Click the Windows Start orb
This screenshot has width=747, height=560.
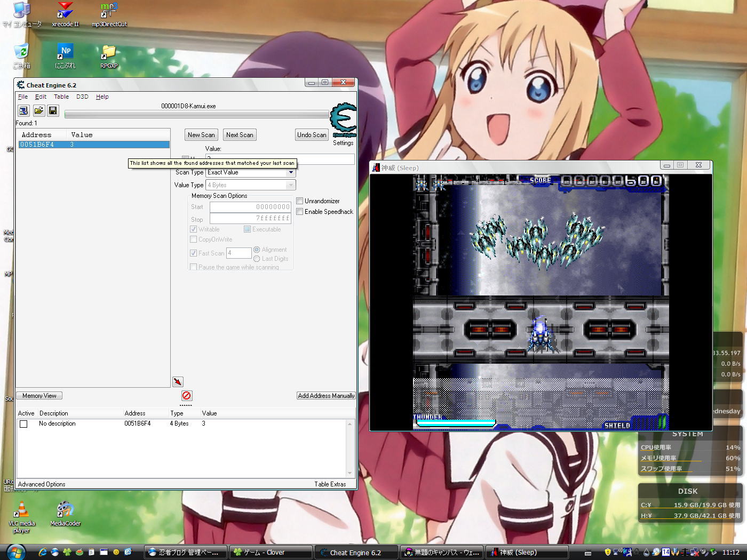(x=16, y=551)
